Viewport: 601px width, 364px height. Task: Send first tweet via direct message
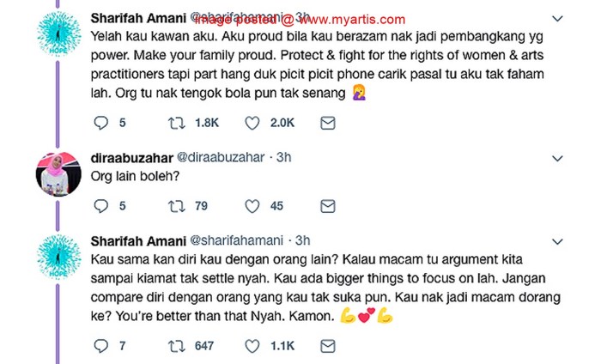(327, 124)
